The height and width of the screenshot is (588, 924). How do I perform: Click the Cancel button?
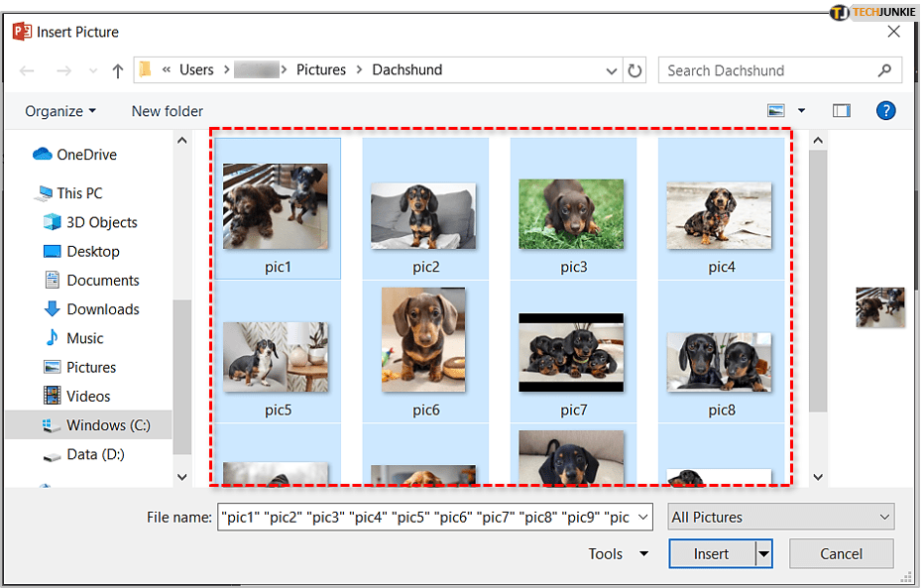pos(841,554)
